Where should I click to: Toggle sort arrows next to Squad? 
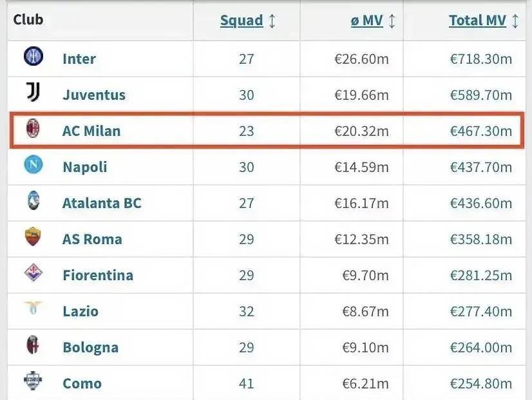[x=272, y=21]
